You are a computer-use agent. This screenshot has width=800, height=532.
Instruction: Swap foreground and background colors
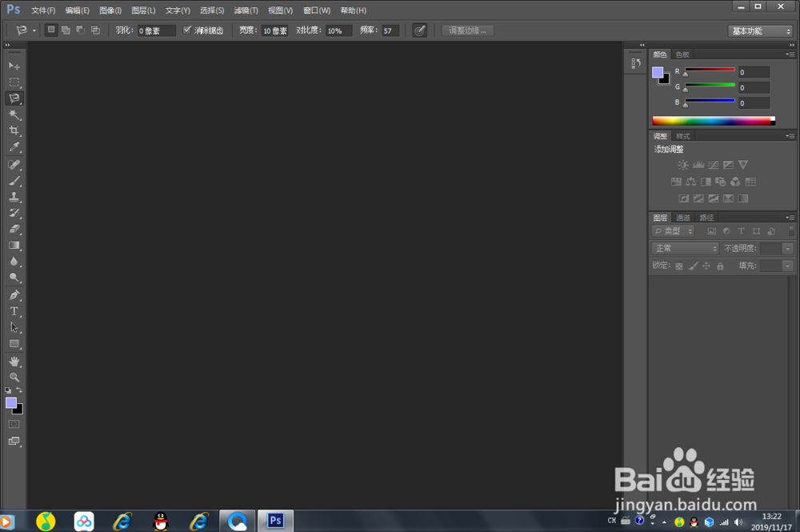coord(19,390)
